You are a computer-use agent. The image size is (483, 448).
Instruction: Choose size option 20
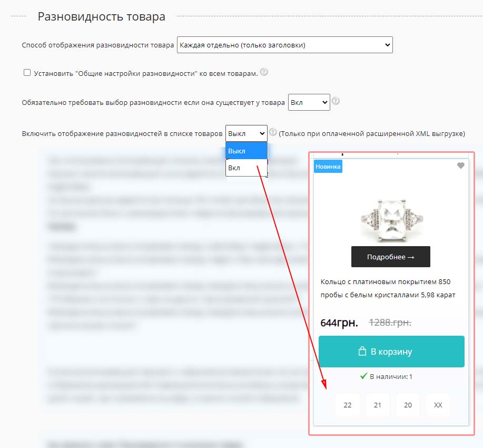pyautogui.click(x=408, y=405)
